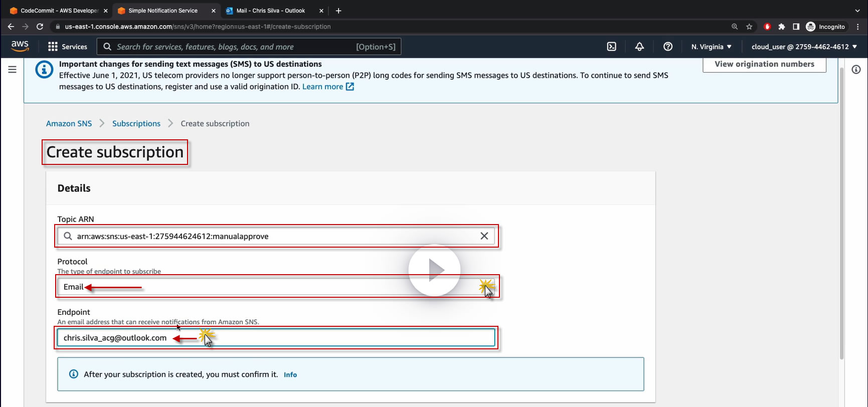Expand the tab search chevron

point(857,11)
